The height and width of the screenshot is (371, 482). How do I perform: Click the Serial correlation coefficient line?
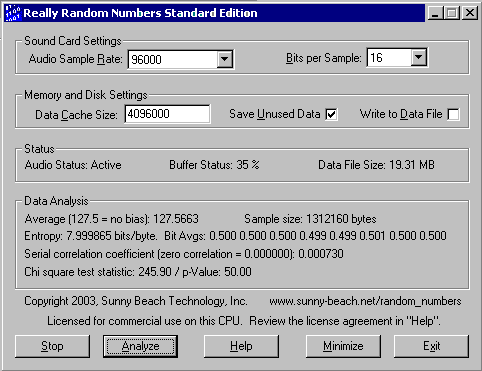184,254
